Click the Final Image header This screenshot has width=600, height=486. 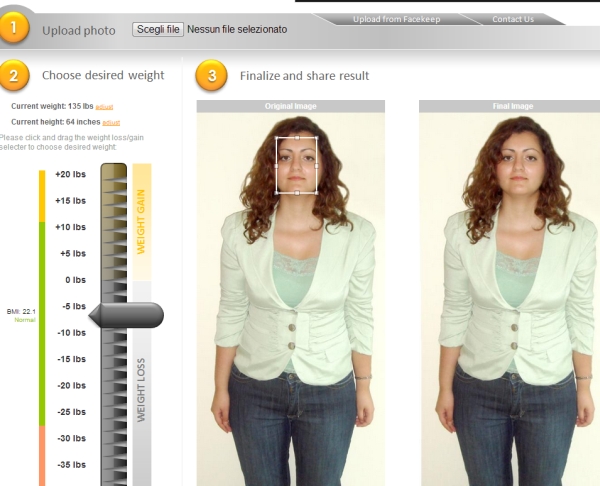pyautogui.click(x=510, y=106)
